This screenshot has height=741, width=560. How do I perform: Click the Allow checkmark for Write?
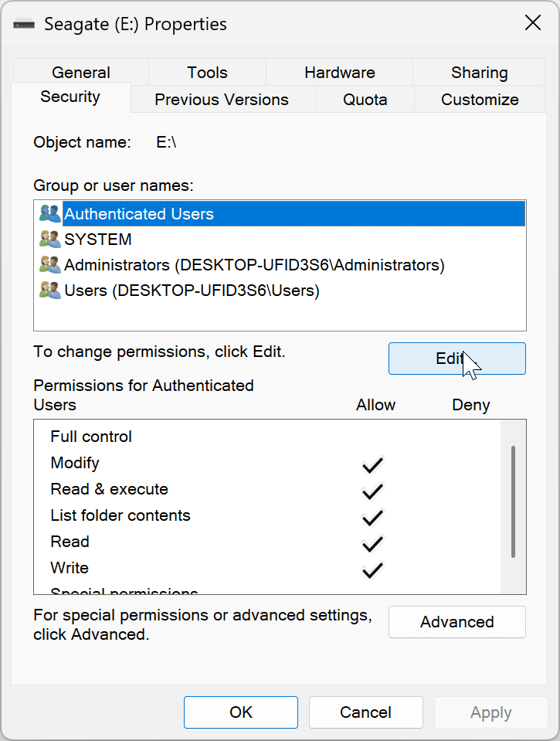[372, 569]
